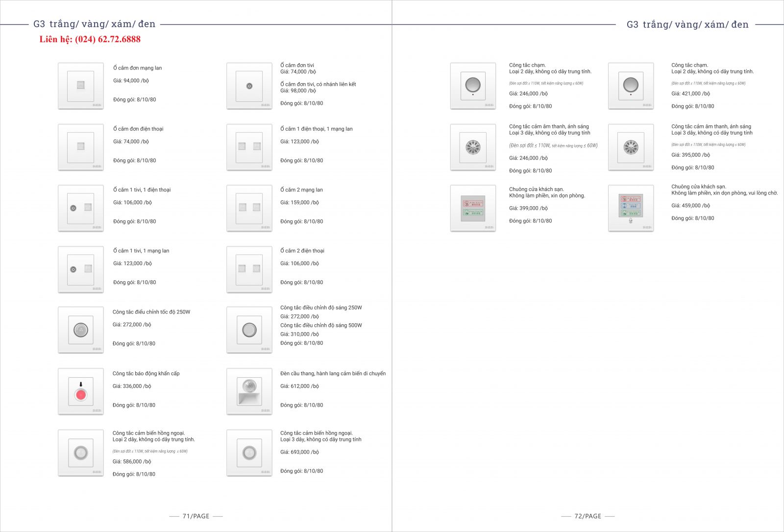Click the 421,000 touch switch image

point(631,86)
